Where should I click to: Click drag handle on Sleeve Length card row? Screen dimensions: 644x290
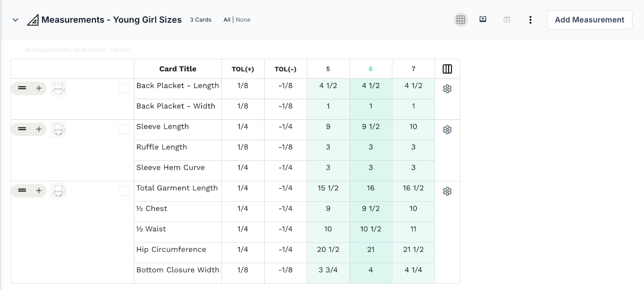click(x=22, y=129)
